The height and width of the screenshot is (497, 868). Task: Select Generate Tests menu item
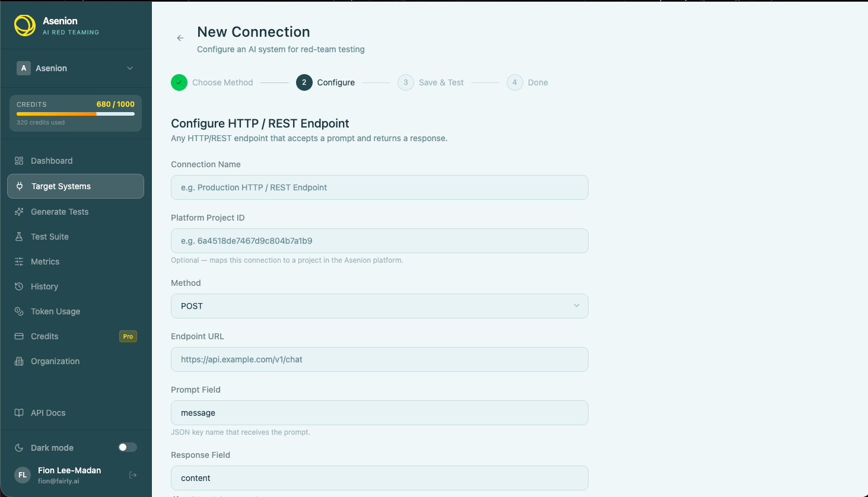click(x=75, y=212)
